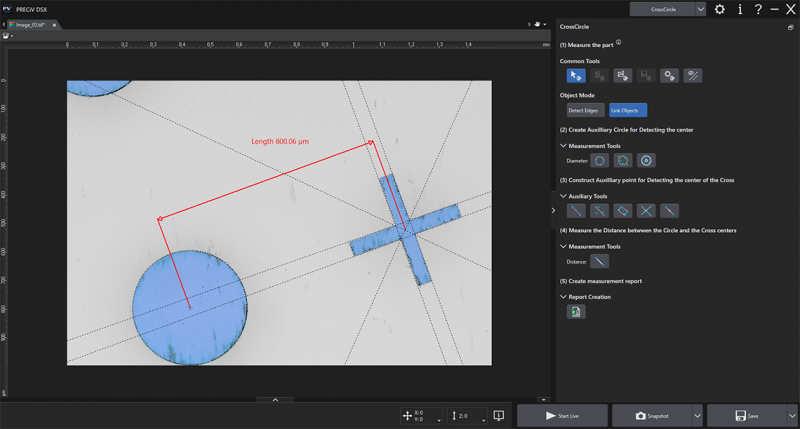Click the first circle Diameter measurement tool
800x429 pixels.
coord(599,160)
